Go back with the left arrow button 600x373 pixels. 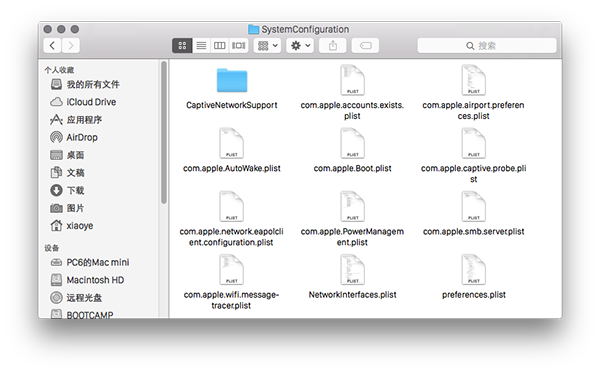click(x=53, y=46)
